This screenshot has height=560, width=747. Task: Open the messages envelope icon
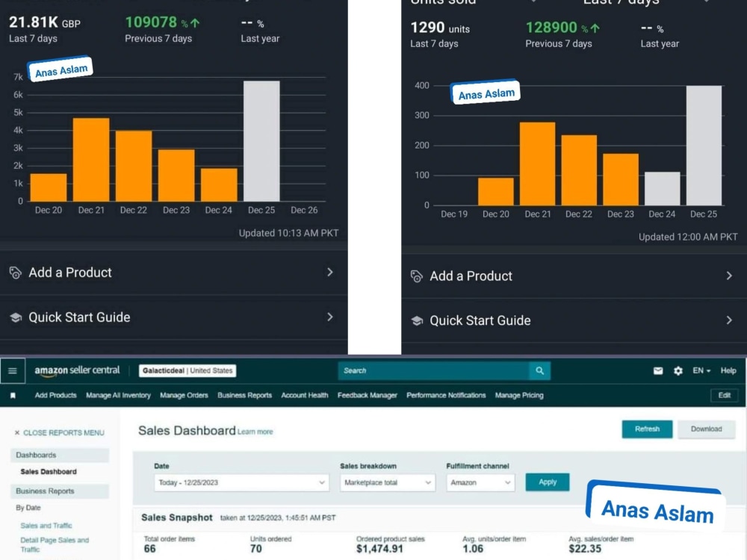(x=658, y=370)
